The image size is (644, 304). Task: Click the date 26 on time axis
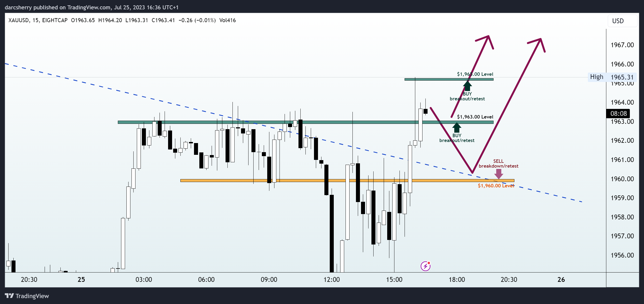(561, 280)
